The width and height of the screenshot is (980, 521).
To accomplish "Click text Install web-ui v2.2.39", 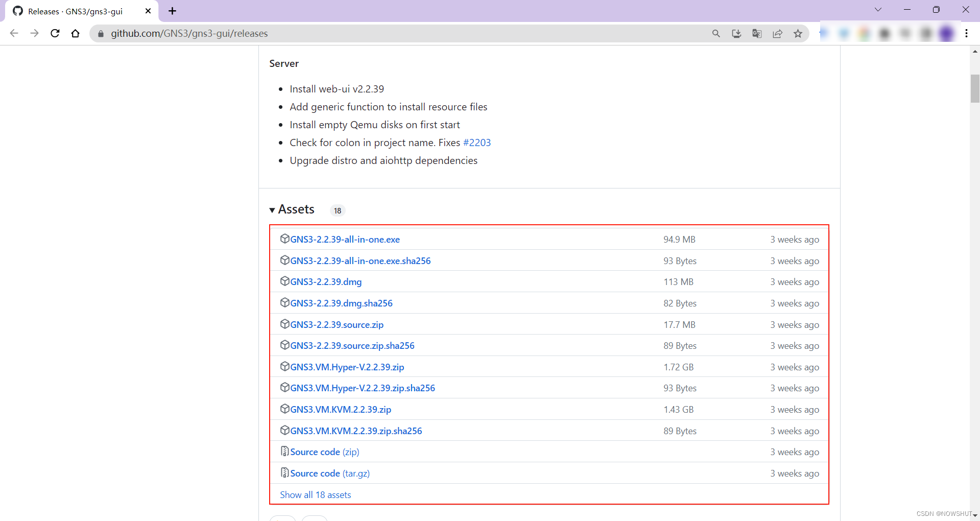I will 337,89.
